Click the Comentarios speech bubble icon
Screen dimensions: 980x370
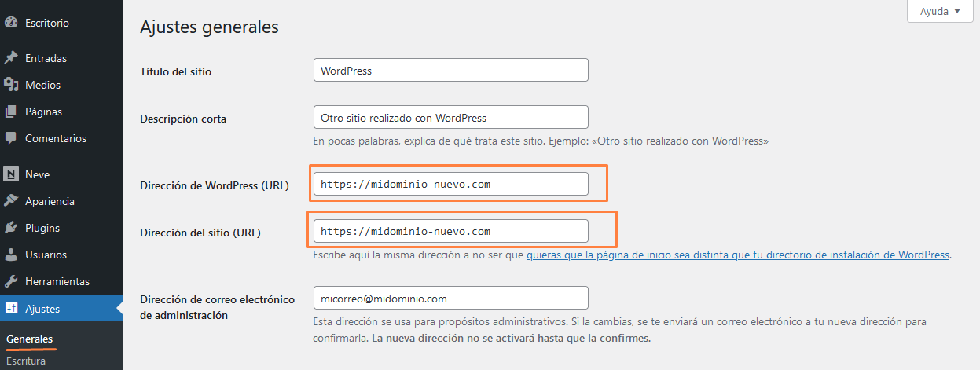[11, 138]
